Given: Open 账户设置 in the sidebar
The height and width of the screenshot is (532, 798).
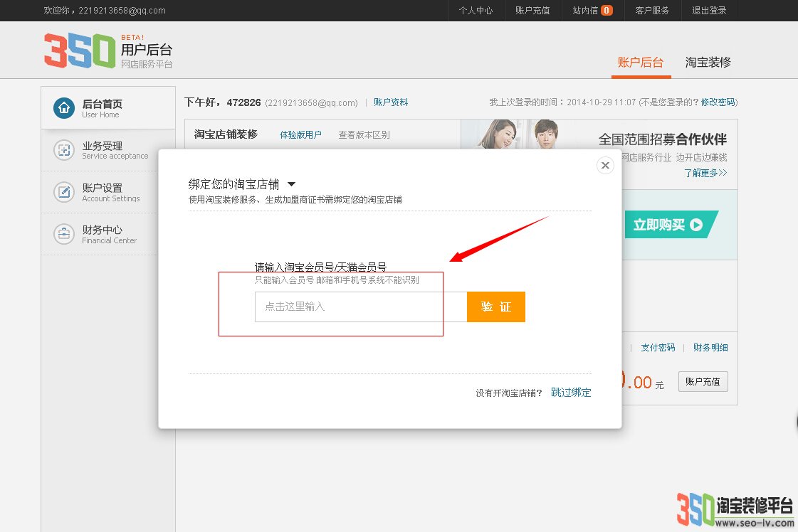Looking at the screenshot, I should coord(103,188).
